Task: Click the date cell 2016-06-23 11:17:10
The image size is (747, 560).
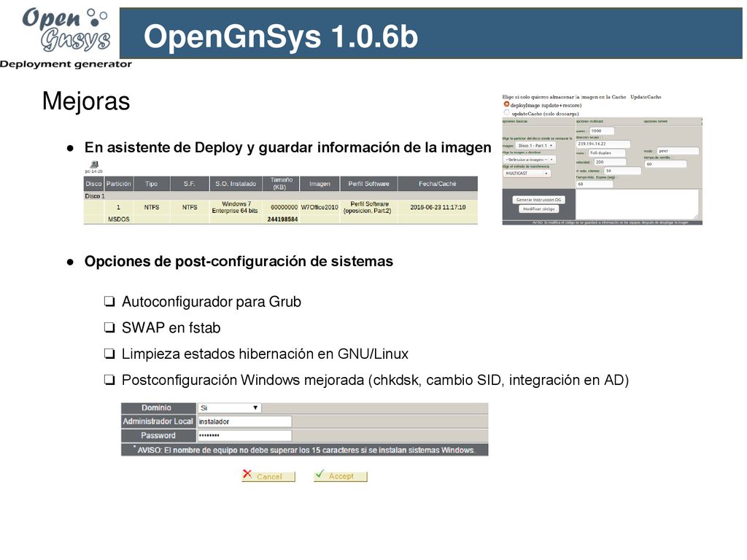Action: [438, 207]
